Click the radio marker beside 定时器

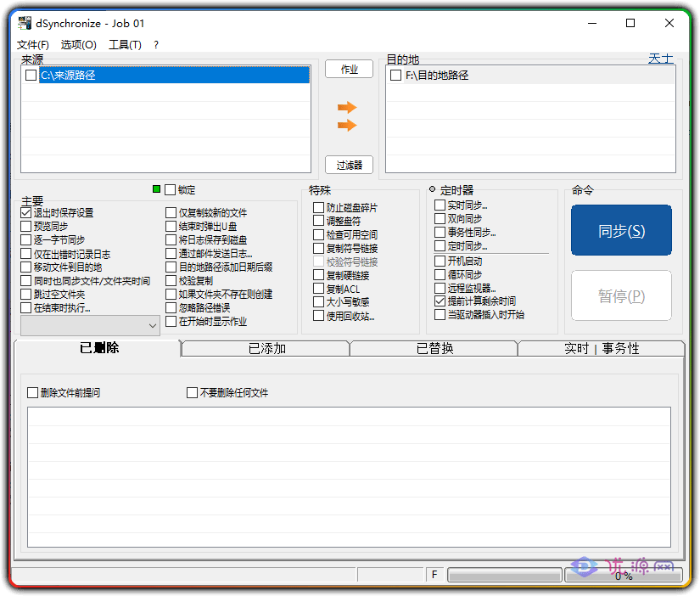click(x=432, y=190)
